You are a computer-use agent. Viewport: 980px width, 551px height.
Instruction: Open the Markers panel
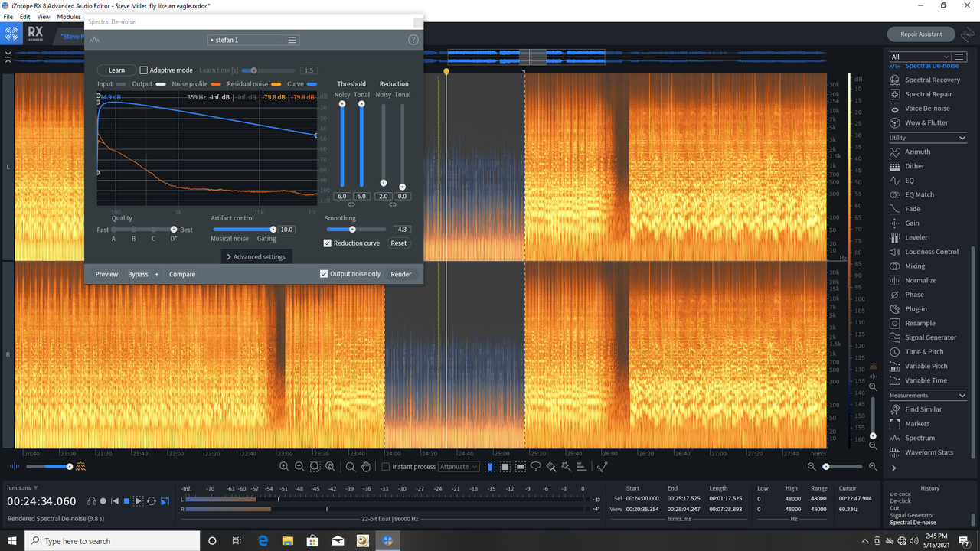pyautogui.click(x=910, y=424)
